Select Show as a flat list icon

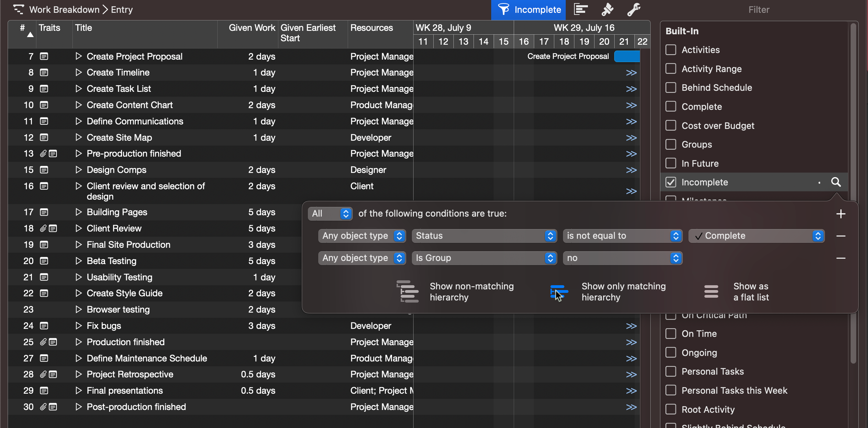[711, 291]
